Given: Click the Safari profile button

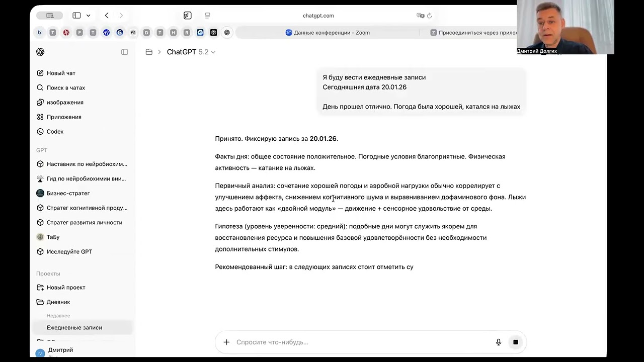Looking at the screenshot, I should pos(50,16).
